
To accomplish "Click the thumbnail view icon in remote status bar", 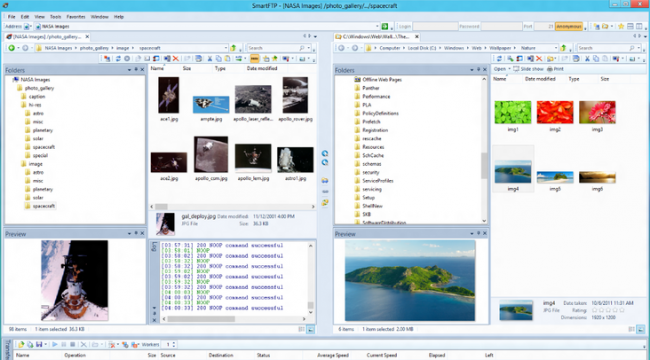I will point(310,330).
